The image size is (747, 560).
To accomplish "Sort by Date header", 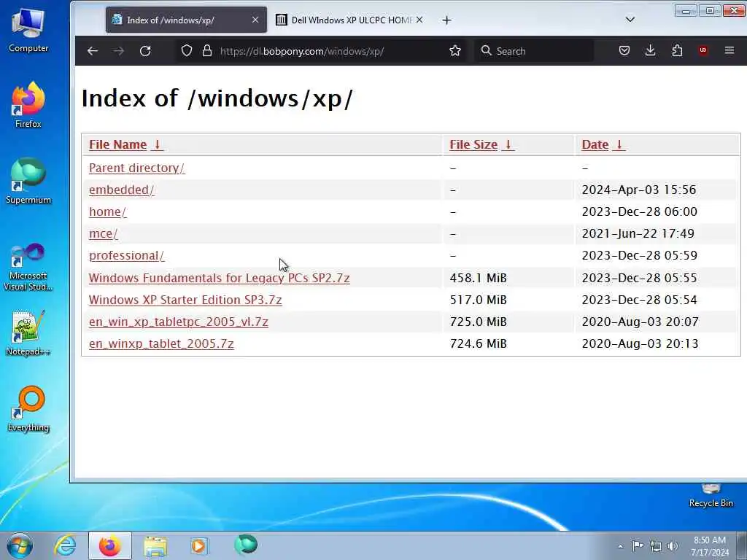I will pos(603,145).
